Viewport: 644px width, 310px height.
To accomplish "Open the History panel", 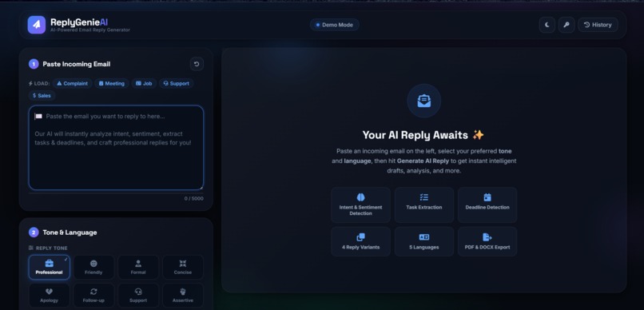I will click(598, 25).
